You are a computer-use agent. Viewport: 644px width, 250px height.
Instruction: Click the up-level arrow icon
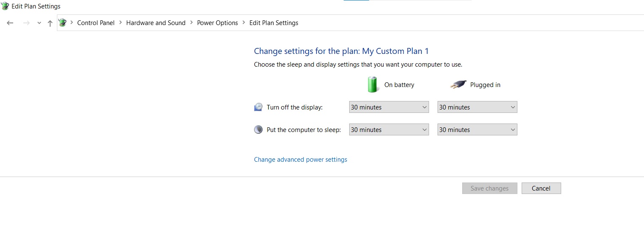click(x=50, y=23)
